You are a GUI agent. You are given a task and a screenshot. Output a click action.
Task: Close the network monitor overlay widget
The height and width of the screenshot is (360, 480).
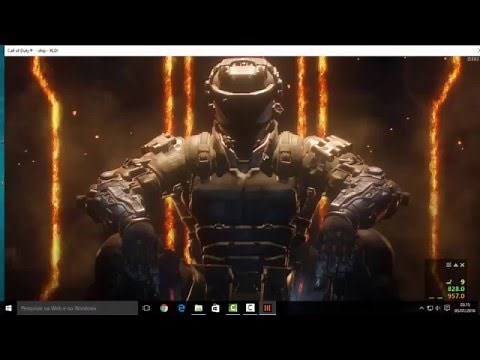(x=462, y=265)
